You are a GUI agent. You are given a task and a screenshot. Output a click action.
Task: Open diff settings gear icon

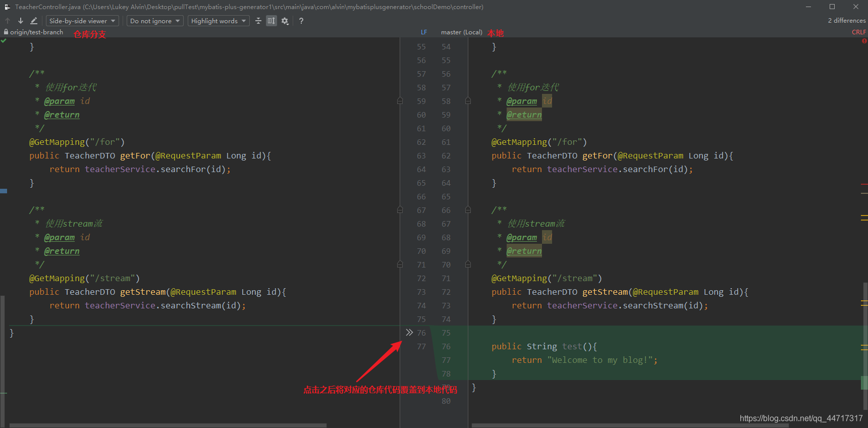coord(285,21)
